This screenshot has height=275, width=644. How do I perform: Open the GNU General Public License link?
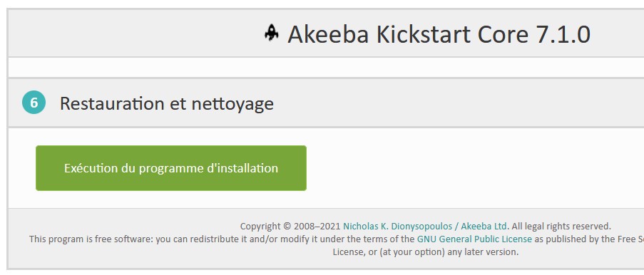(474, 239)
